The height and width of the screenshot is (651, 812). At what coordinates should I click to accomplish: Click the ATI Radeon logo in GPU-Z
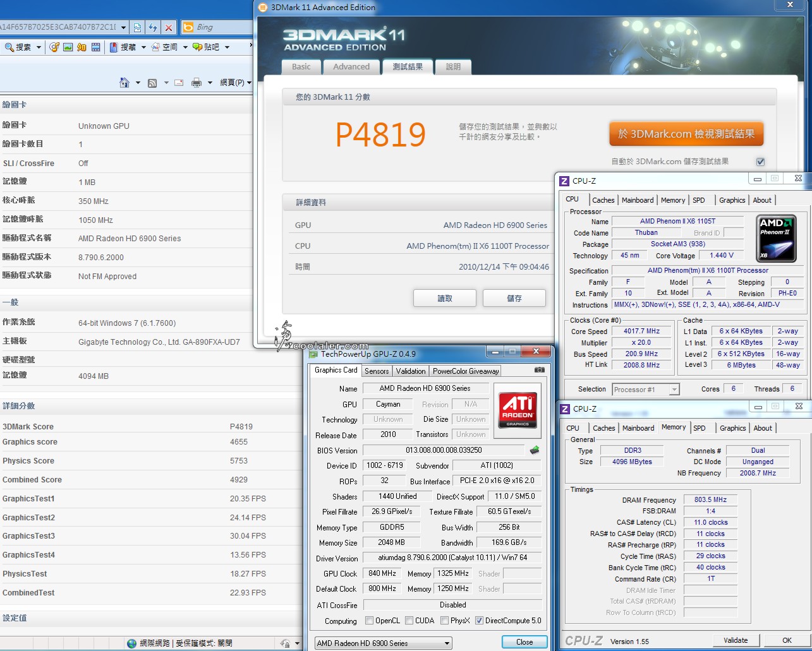tap(518, 410)
